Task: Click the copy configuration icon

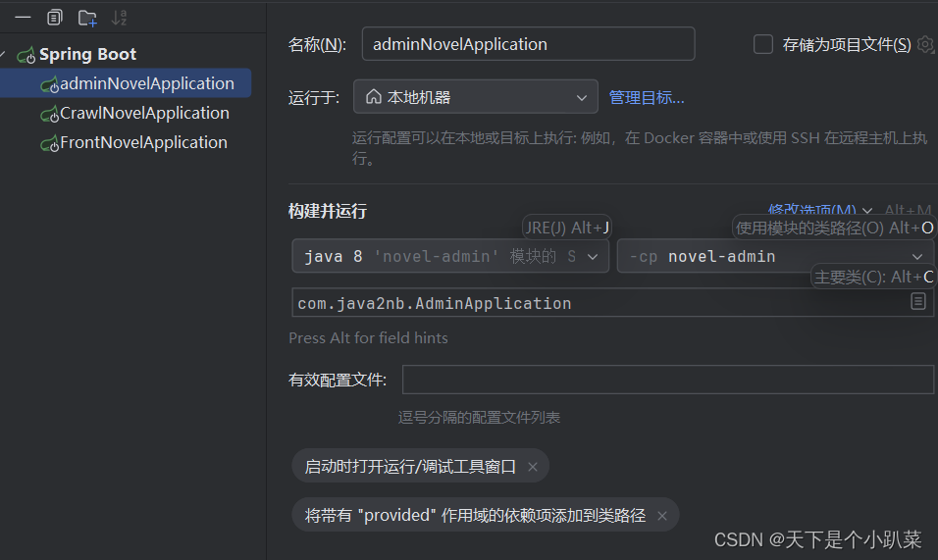Action: click(x=54, y=18)
